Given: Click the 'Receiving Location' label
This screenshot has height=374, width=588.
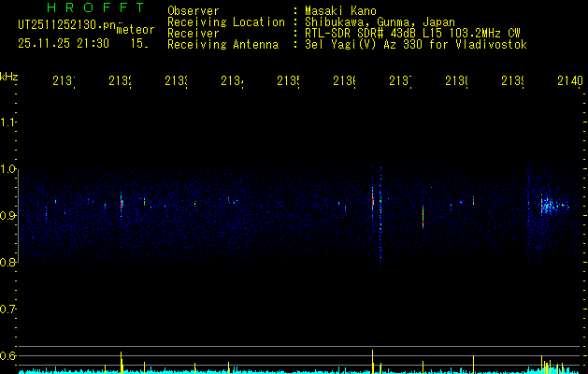Looking at the screenshot, I should pyautogui.click(x=226, y=22).
